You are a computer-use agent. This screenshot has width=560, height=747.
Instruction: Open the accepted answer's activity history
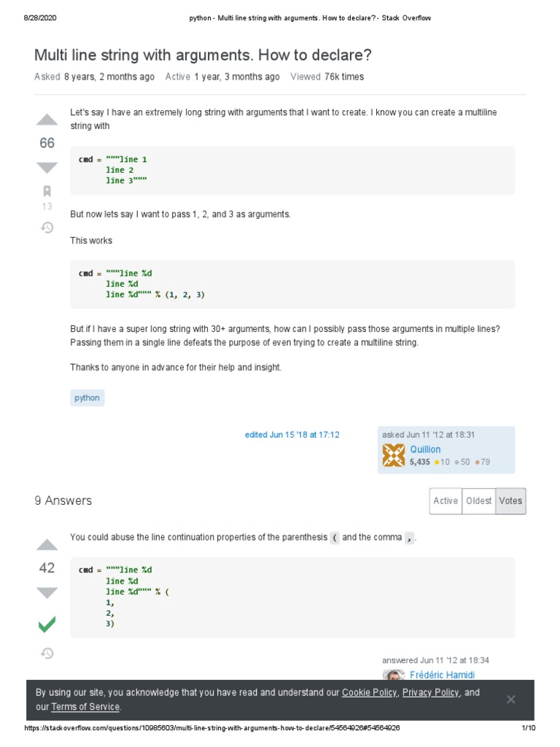[47, 653]
